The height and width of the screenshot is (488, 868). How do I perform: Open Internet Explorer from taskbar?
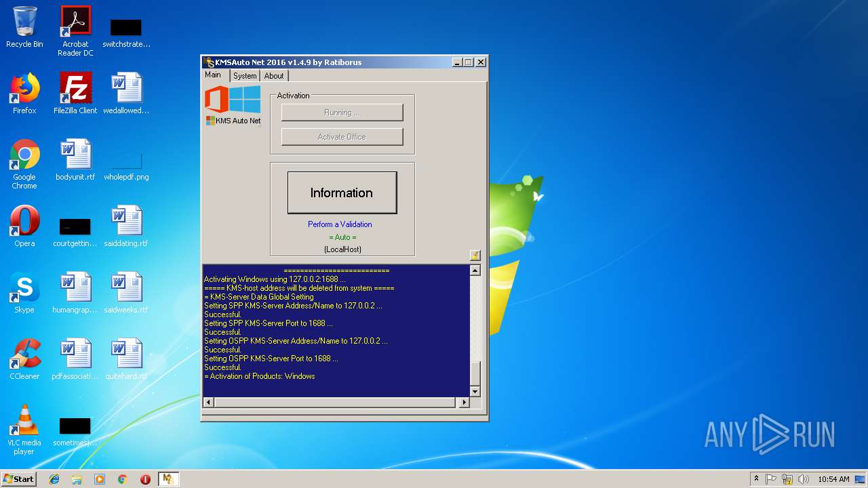coord(54,479)
